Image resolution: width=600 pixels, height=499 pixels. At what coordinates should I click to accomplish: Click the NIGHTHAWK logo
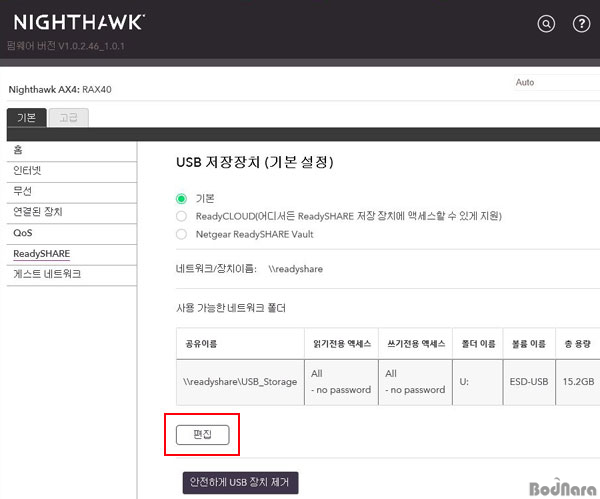(x=79, y=23)
